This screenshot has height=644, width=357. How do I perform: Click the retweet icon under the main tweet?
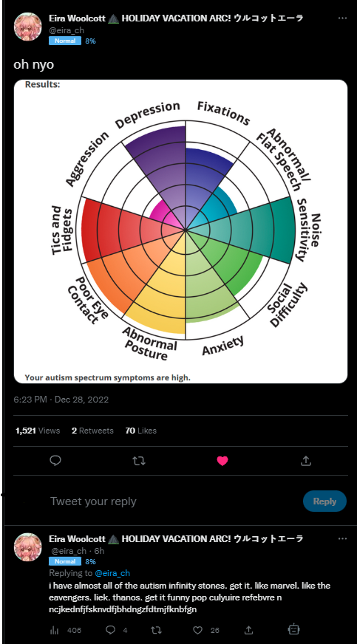point(139,461)
